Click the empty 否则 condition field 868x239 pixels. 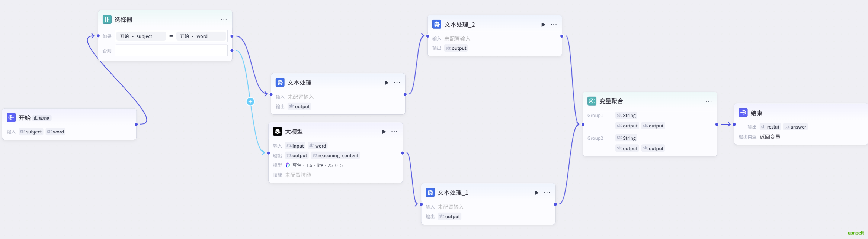tap(171, 51)
